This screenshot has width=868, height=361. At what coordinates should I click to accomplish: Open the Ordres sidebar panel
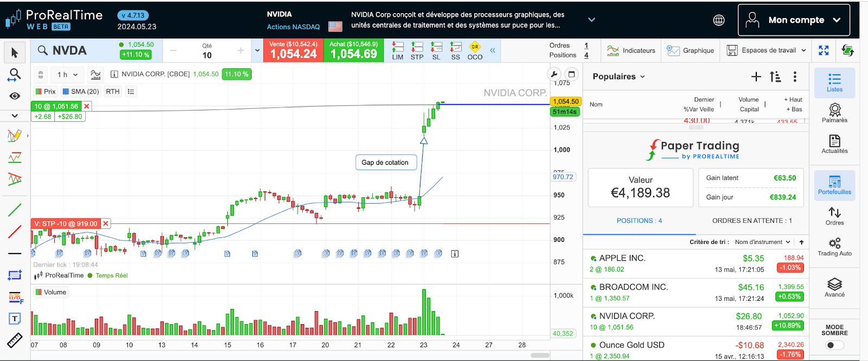(834, 216)
